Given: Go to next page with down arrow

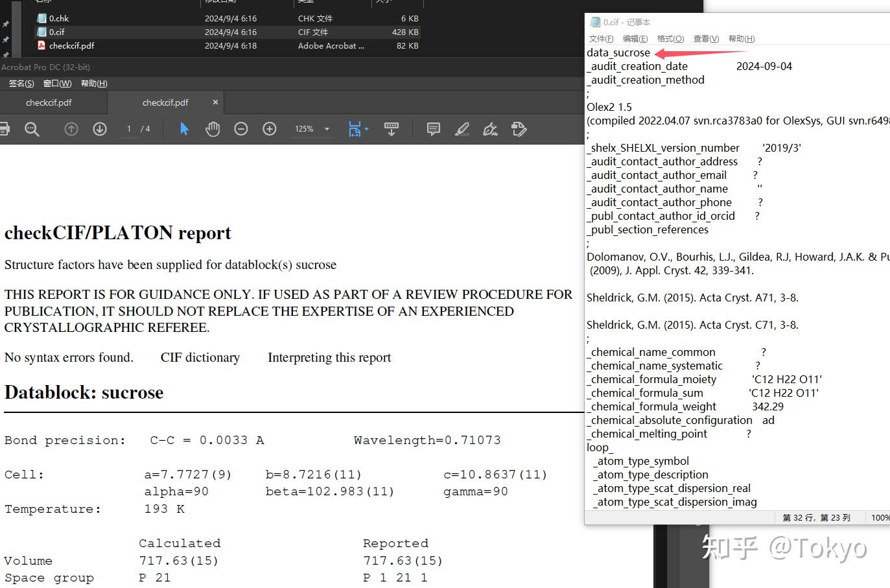Looking at the screenshot, I should [99, 129].
